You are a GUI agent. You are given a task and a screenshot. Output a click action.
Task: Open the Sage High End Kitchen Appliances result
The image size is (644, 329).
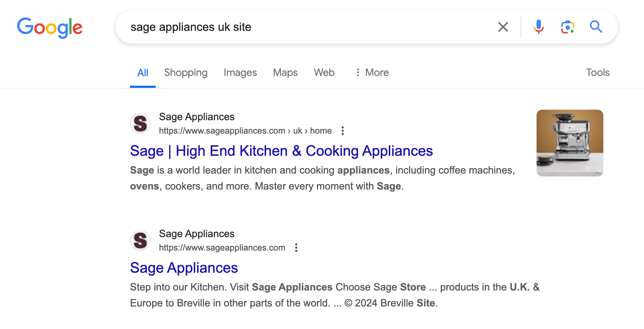(x=281, y=151)
